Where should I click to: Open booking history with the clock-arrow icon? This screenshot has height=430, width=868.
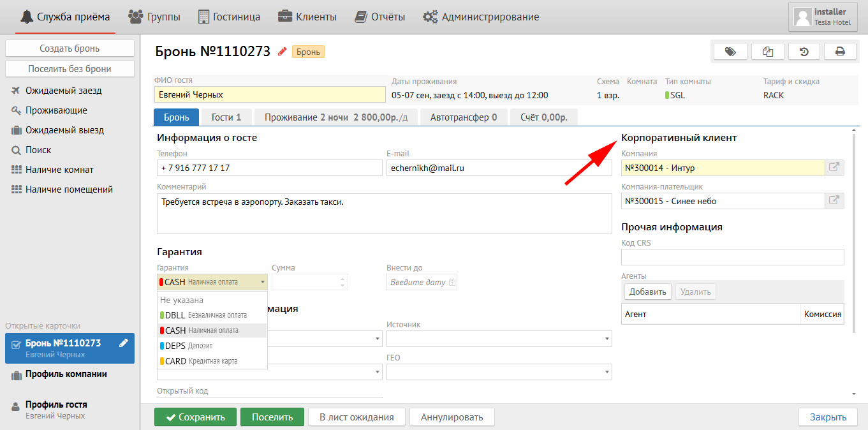(804, 52)
